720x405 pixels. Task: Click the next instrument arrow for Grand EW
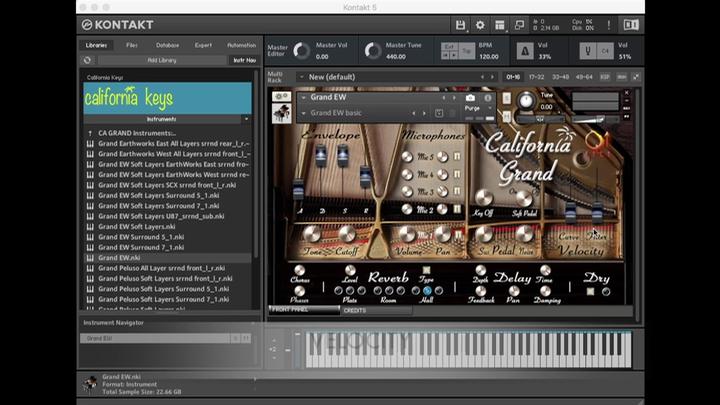454,98
